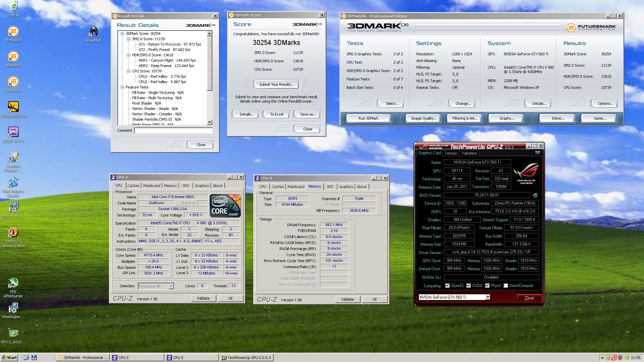Collapse the Feature Tests tree node

(x=122, y=87)
